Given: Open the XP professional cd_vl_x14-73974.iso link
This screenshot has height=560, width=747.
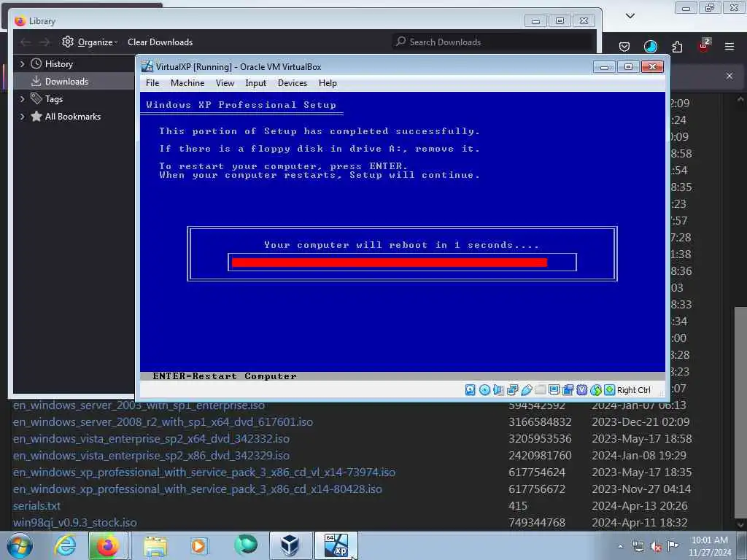Looking at the screenshot, I should pyautogui.click(x=204, y=472).
